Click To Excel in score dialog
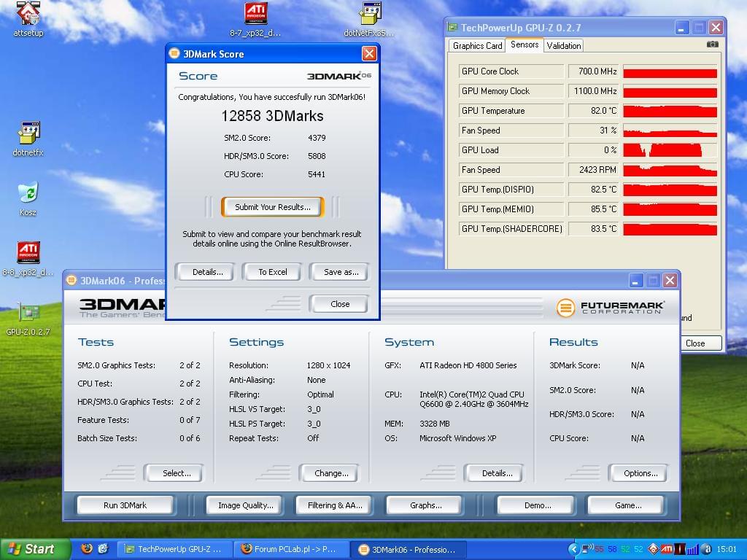 (x=272, y=272)
